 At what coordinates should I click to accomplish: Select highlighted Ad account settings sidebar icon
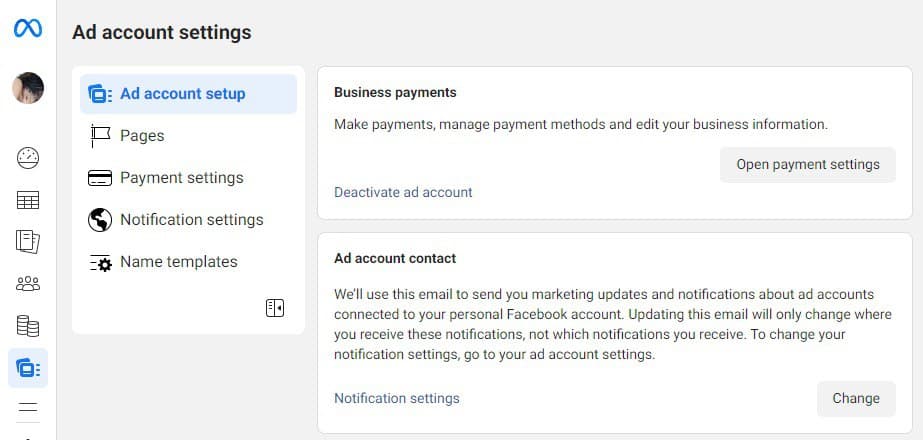pyautogui.click(x=28, y=368)
